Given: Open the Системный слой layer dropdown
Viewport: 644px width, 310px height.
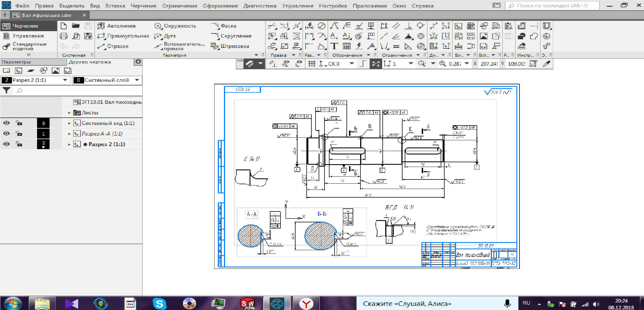Looking at the screenshot, I should [137, 80].
